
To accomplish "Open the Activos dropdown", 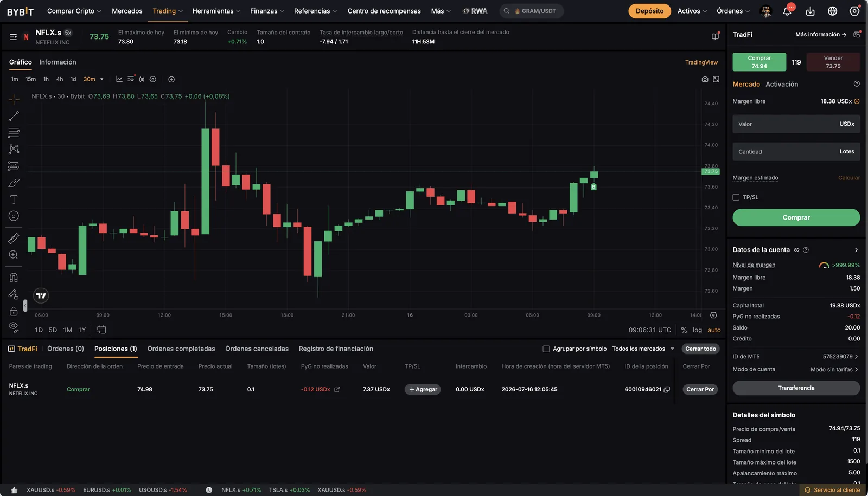I will (692, 11).
